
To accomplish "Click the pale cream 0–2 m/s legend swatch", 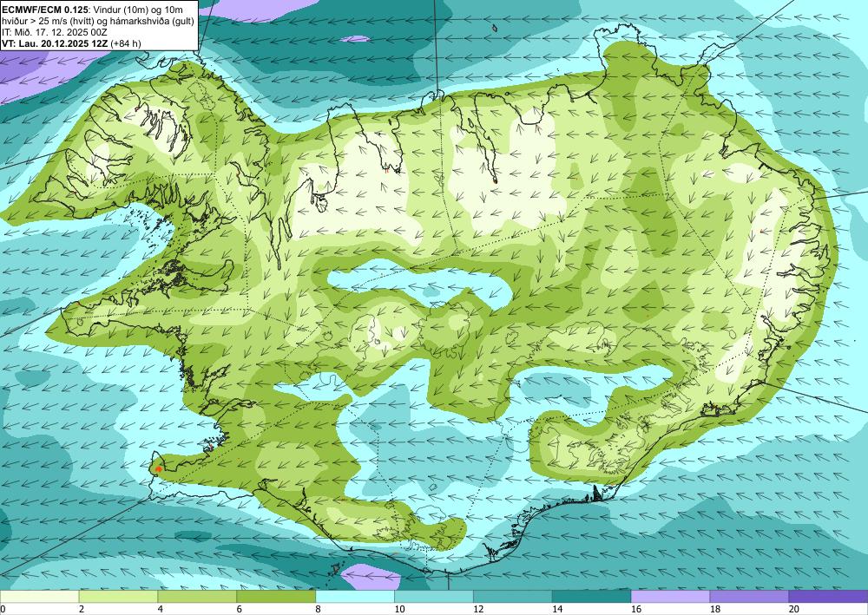I will click(39, 596).
